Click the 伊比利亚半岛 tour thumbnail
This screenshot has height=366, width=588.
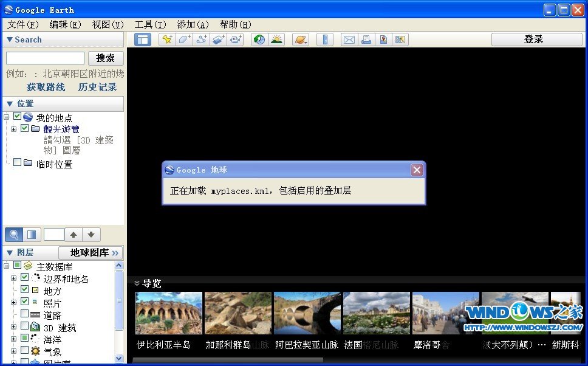[x=168, y=313]
